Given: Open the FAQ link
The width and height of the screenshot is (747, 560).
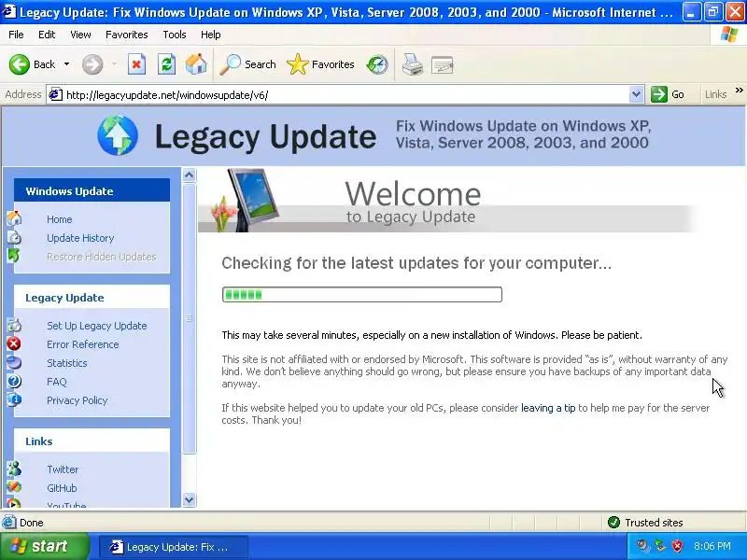Looking at the screenshot, I should coord(57,382).
